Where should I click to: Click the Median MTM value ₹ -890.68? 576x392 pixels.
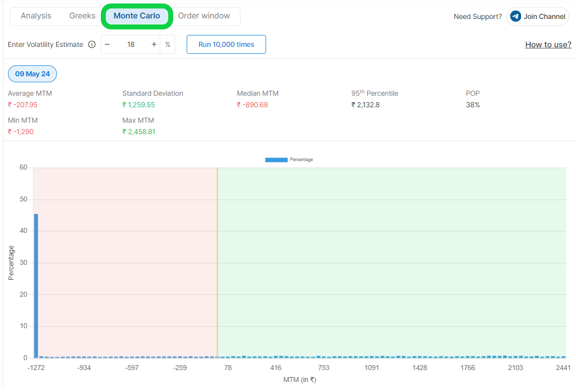click(x=253, y=105)
